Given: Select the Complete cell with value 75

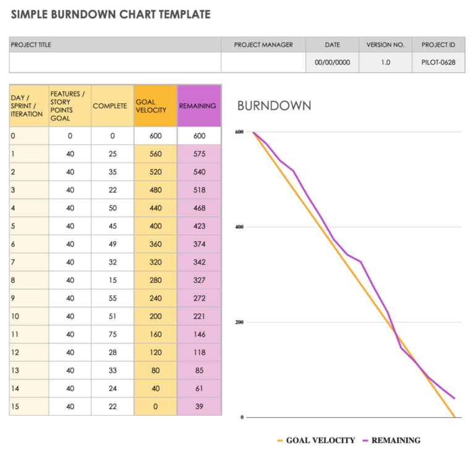Looking at the screenshot, I should pyautogui.click(x=113, y=334).
